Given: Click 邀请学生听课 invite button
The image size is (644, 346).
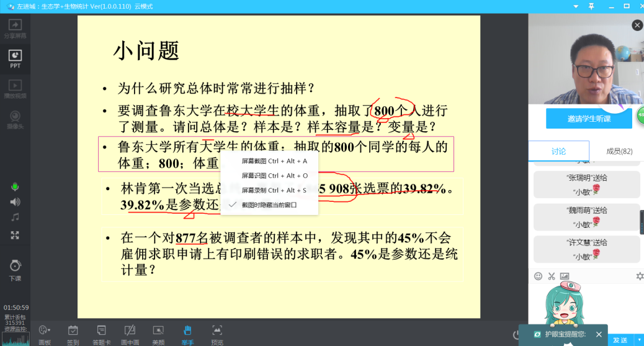Looking at the screenshot, I should pyautogui.click(x=589, y=119).
